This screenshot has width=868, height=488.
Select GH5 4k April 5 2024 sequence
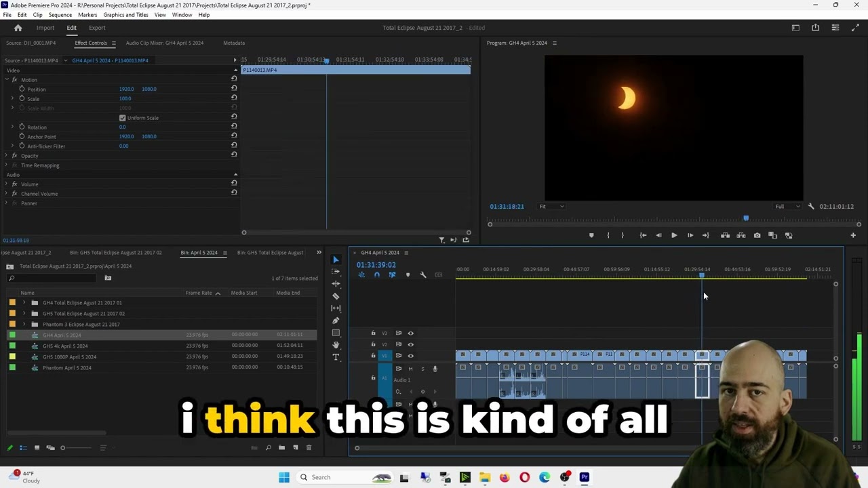[65, 346]
